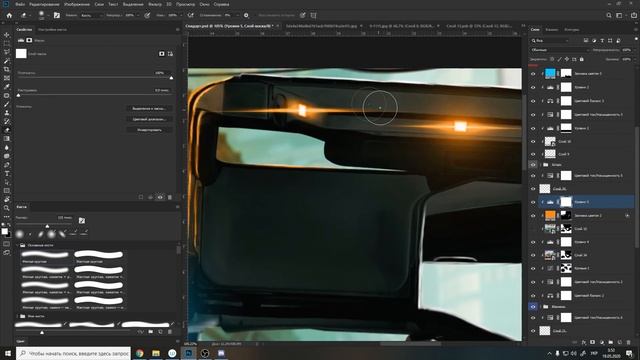Click the Инвертировать button
Image resolution: width=640 pixels, height=360 pixels.
coord(149,130)
